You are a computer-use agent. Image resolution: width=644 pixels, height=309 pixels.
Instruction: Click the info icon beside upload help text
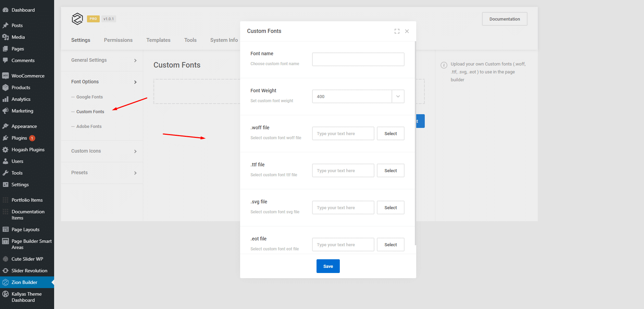click(444, 65)
